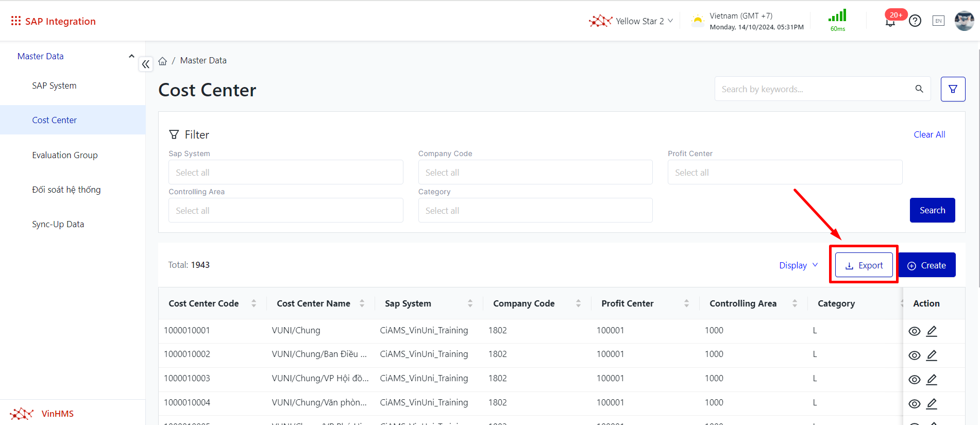The height and width of the screenshot is (425, 980).
Task: Open the user profile avatar
Action: (964, 21)
